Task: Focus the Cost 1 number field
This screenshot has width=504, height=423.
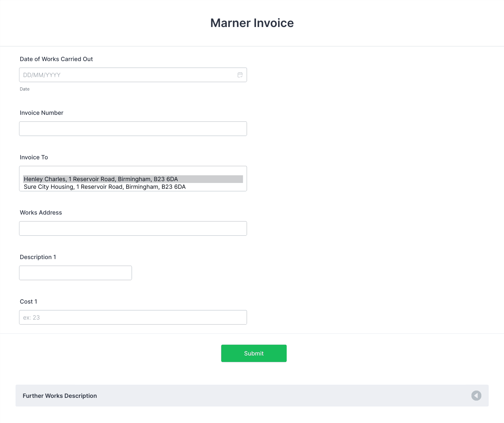Action: pos(133,317)
